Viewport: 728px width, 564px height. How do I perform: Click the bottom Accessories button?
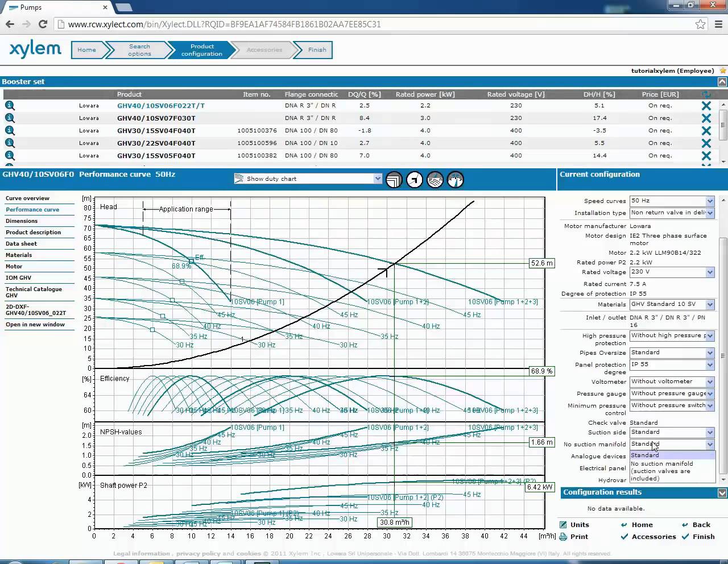point(648,537)
